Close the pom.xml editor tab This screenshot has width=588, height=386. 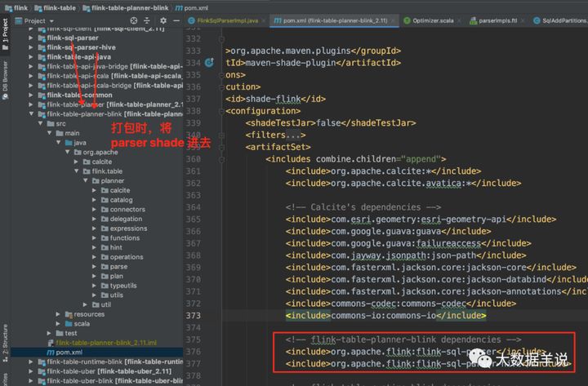click(x=393, y=20)
